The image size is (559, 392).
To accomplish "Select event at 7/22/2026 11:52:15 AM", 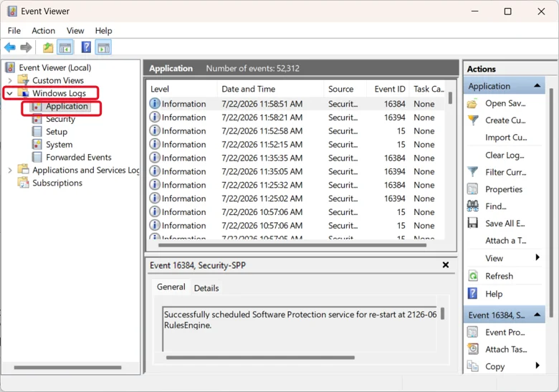I will point(297,145).
